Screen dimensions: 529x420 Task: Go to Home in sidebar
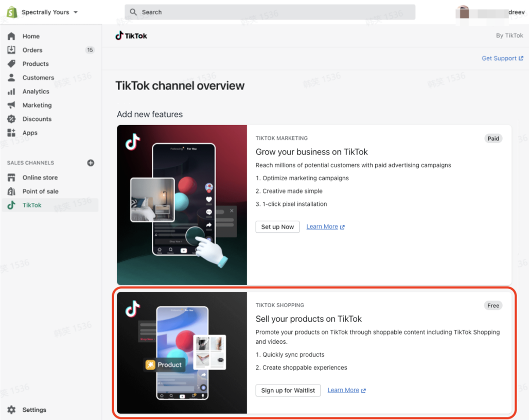(31, 36)
